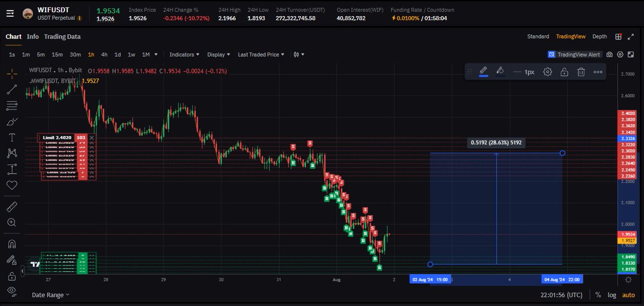The width and height of the screenshot is (644, 306).
Task: Select the TradingView chart view
Action: pyautogui.click(x=572, y=36)
